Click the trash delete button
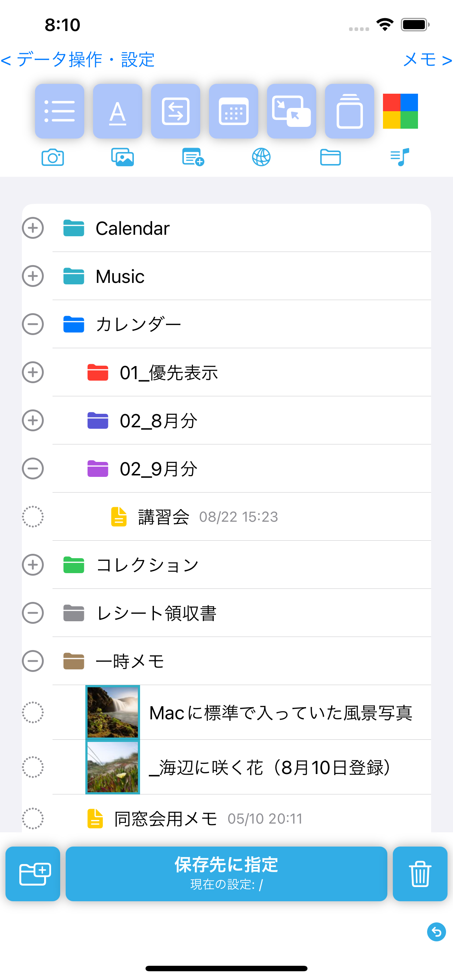 (x=420, y=874)
